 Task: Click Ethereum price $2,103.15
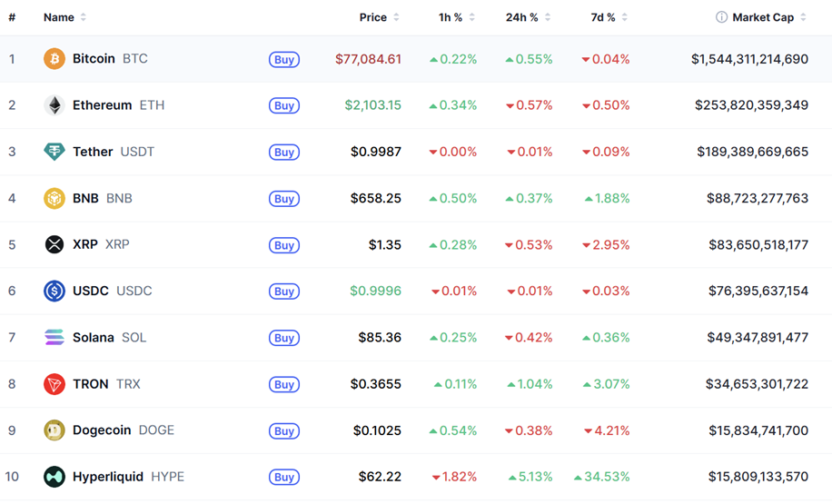pos(373,105)
